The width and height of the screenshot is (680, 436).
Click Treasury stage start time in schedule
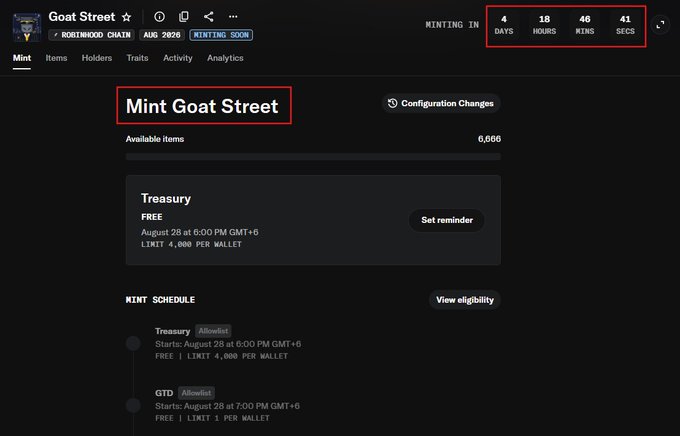(228, 344)
